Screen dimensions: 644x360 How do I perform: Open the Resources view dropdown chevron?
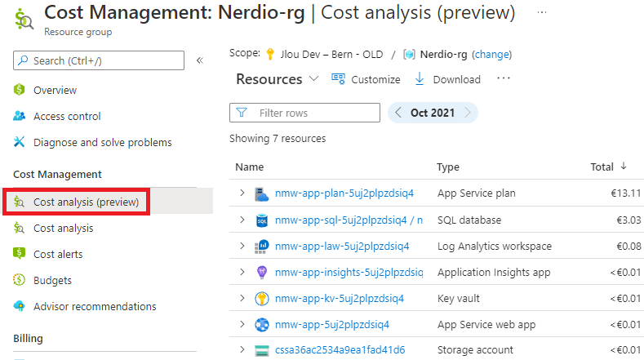(313, 78)
